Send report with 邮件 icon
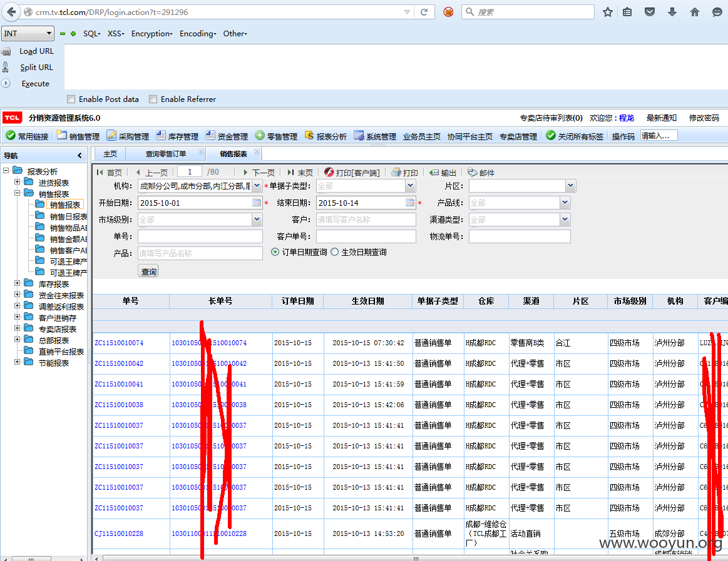 click(x=472, y=172)
